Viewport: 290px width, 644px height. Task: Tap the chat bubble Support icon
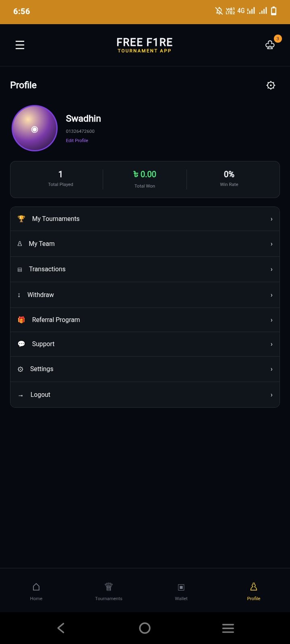pyautogui.click(x=21, y=344)
